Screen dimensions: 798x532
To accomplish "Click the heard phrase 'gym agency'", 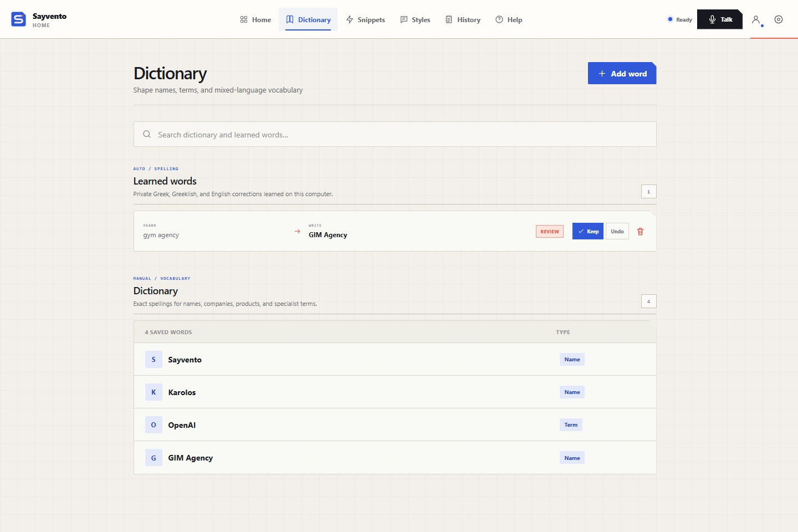I will 161,235.
